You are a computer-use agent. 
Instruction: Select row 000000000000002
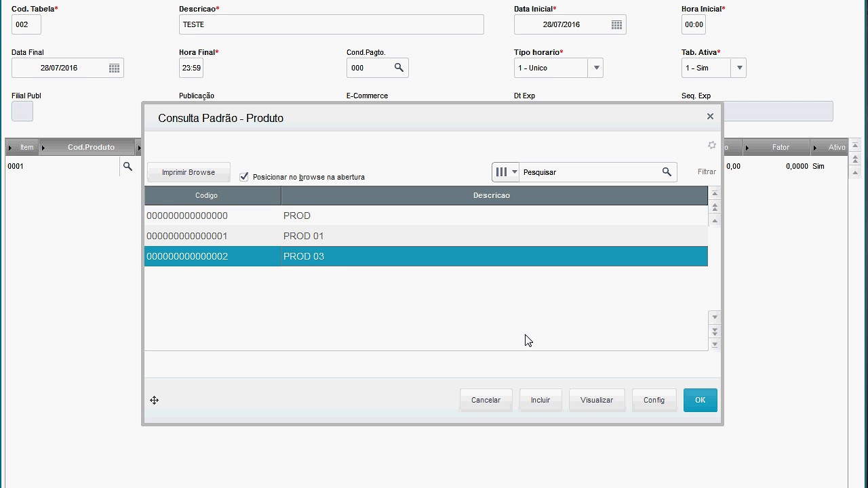point(426,256)
